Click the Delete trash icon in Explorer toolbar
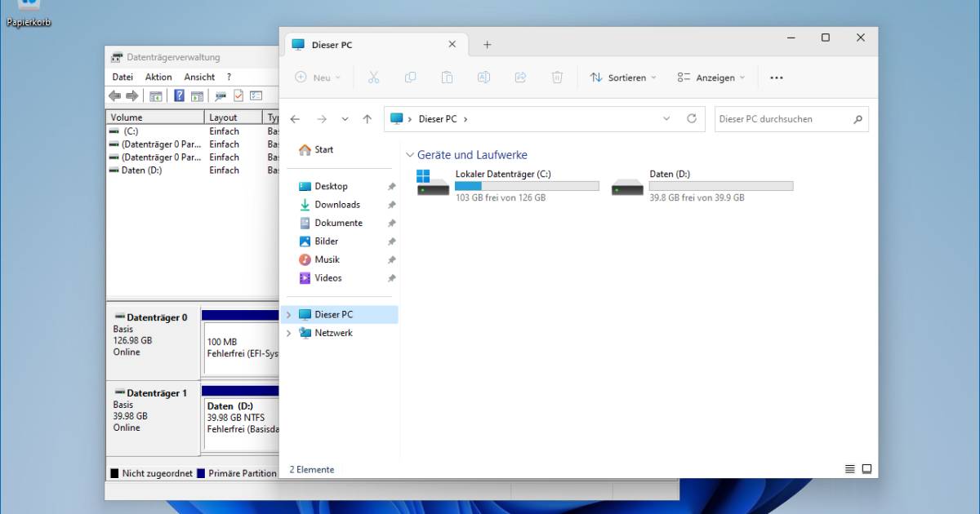The image size is (980, 514). pos(557,77)
